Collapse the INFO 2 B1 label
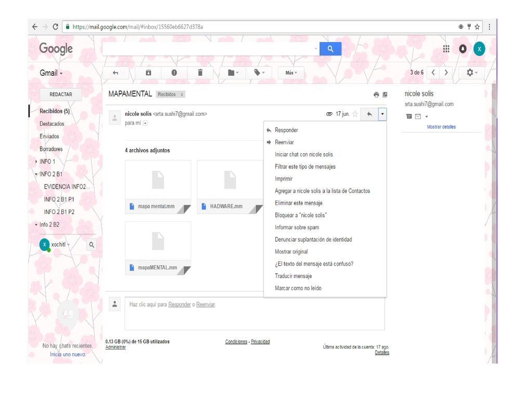Viewport: 532px width, 399px height. (36, 174)
